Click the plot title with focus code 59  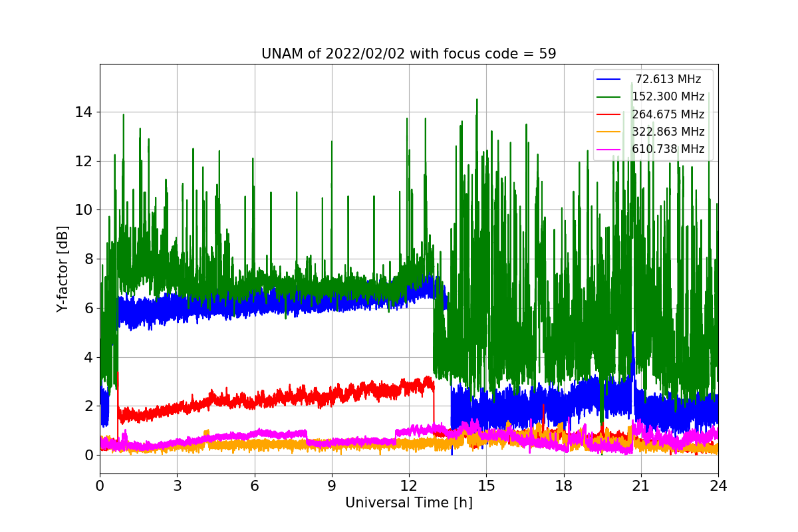[x=409, y=54]
